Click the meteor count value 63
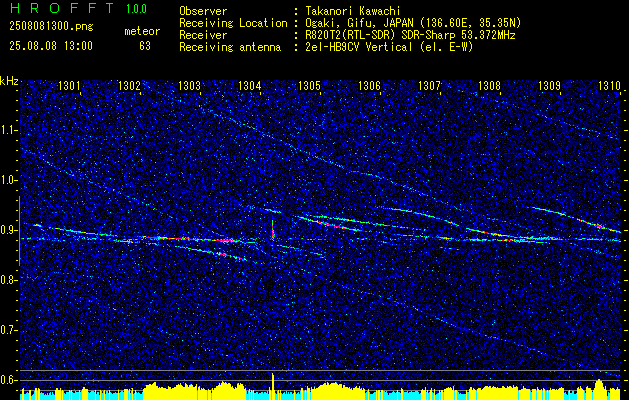629x400 pixels. coord(145,46)
